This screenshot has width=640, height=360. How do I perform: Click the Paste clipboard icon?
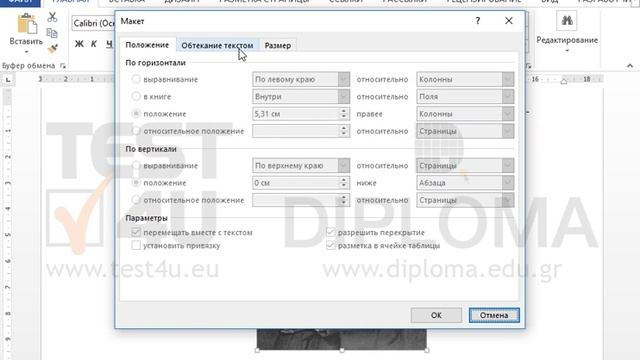point(27,24)
